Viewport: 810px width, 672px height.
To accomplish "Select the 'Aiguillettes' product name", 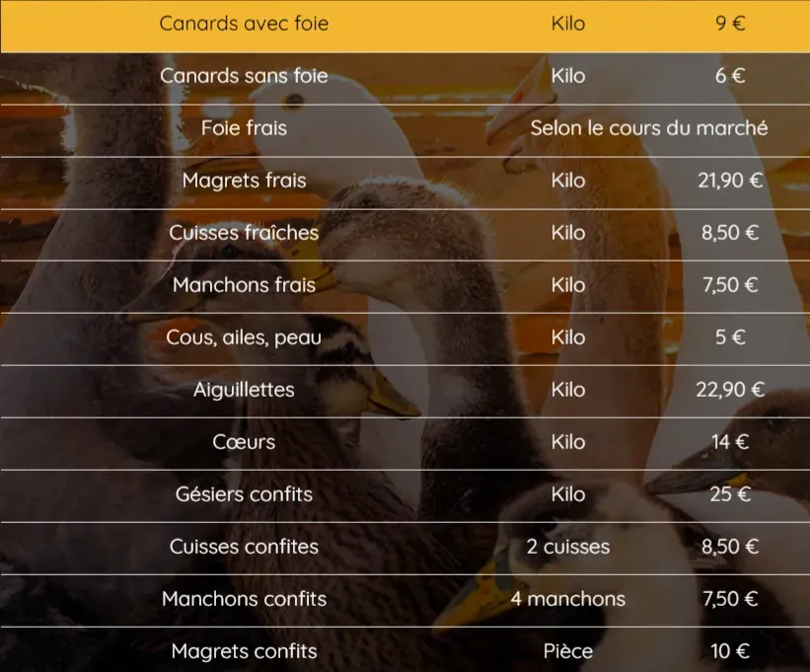I will [244, 390].
